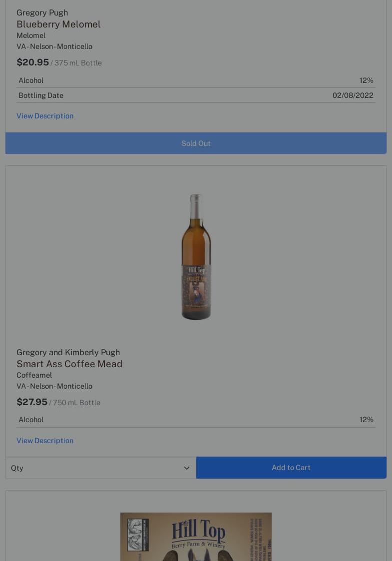Click the Melomel category text

[x=31, y=35]
